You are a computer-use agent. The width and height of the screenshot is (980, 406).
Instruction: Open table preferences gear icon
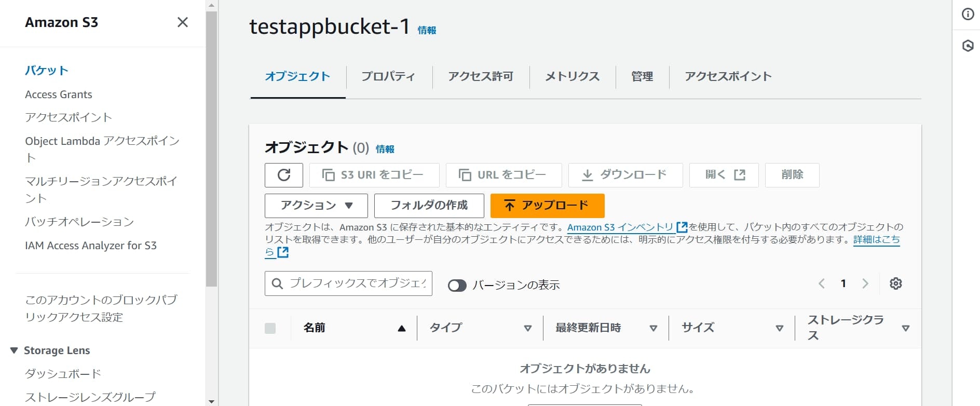click(x=896, y=283)
